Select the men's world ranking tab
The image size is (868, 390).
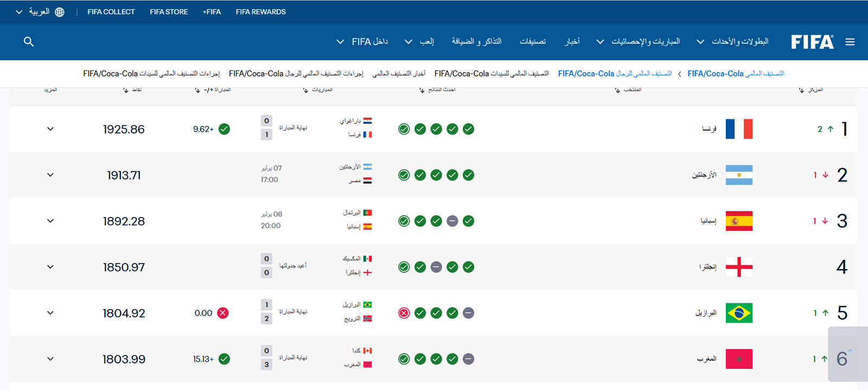615,74
